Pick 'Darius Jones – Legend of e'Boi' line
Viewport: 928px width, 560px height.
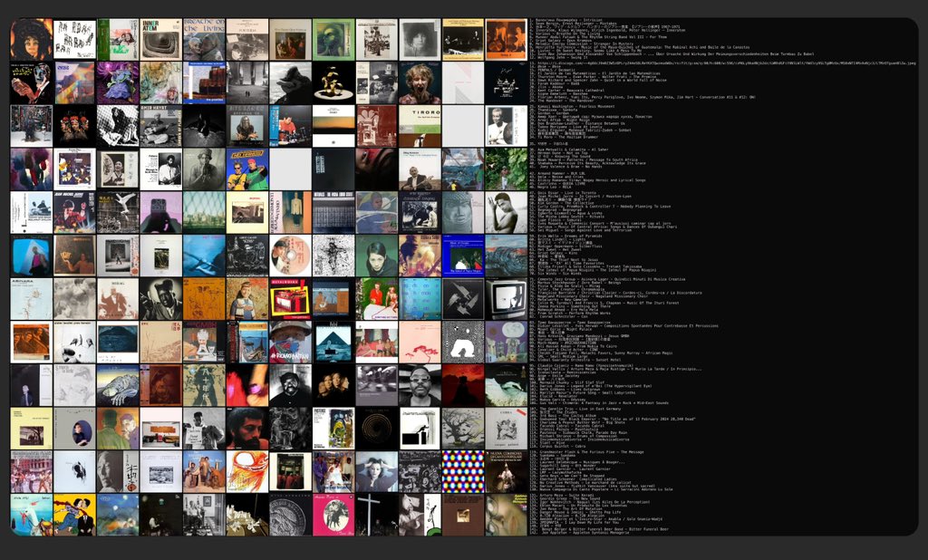click(591, 386)
